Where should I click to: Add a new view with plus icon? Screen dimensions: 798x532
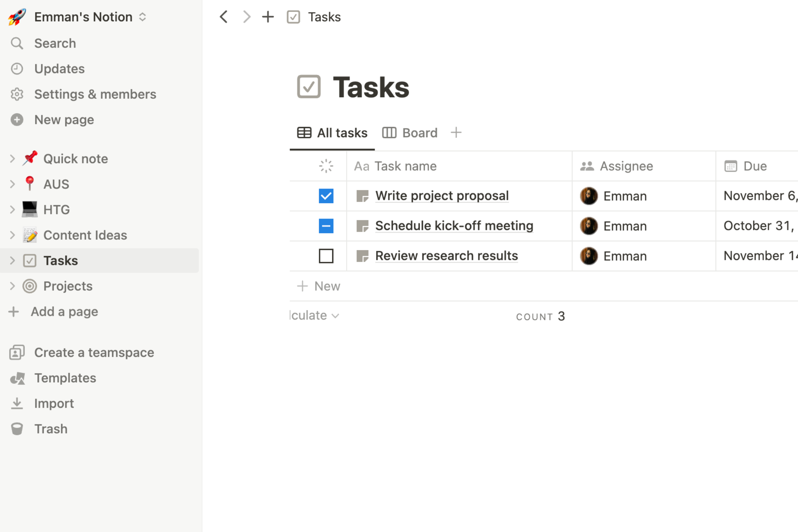tap(456, 133)
